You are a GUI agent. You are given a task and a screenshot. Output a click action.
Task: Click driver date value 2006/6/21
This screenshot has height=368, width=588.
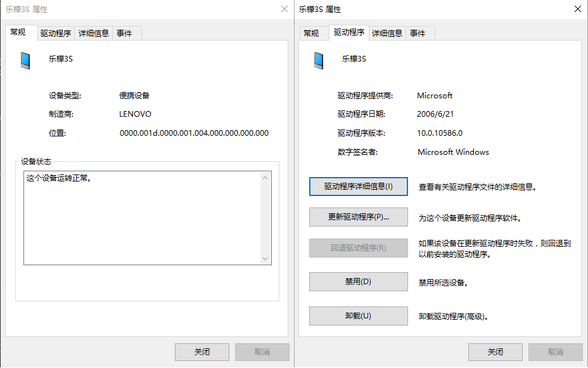coord(435,114)
